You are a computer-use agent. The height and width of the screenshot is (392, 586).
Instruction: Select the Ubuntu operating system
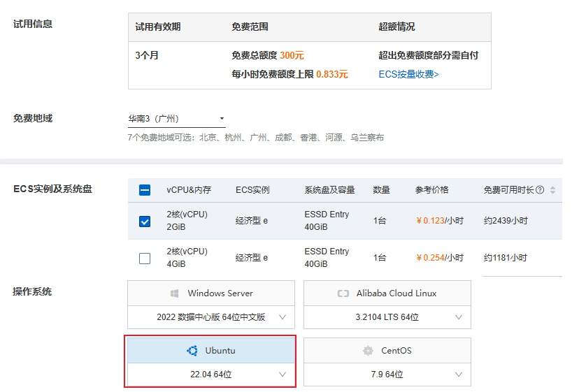tap(211, 351)
